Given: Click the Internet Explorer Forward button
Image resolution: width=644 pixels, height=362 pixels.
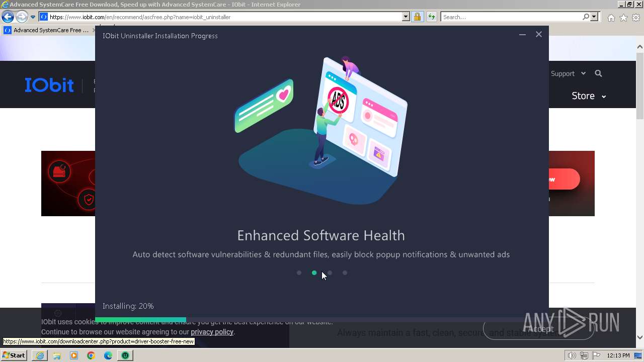Looking at the screenshot, I should click(22, 17).
